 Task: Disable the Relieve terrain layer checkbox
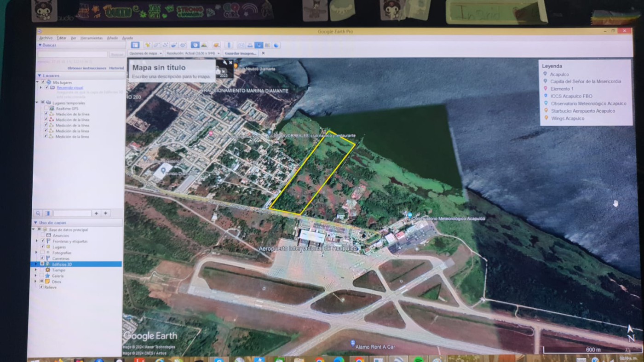click(x=41, y=287)
